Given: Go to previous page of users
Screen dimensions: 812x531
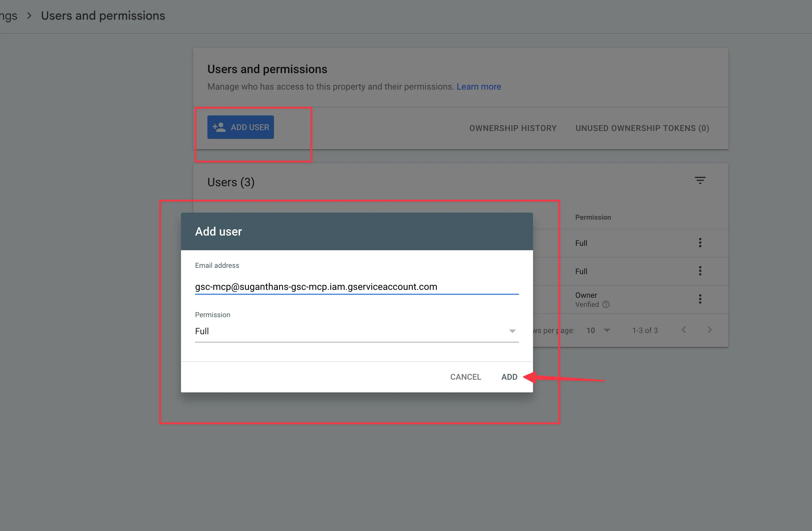Looking at the screenshot, I should click(684, 330).
